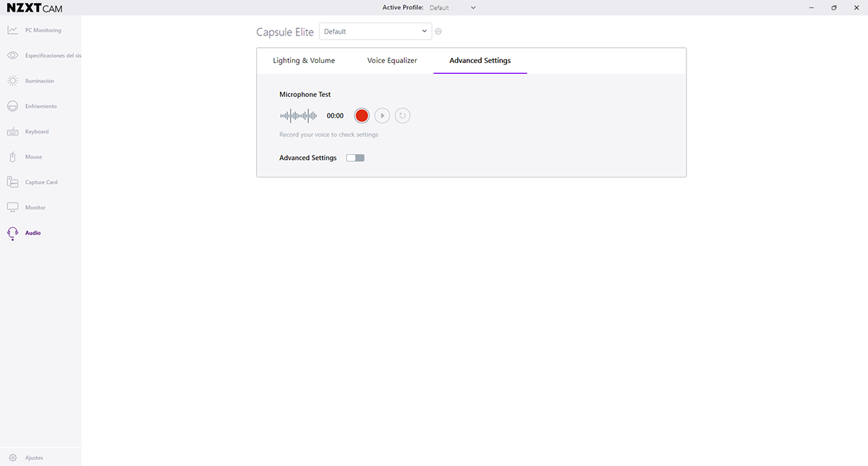Click the profile settings gear next to Default
Screen dimensions: 868x466
[x=438, y=32]
